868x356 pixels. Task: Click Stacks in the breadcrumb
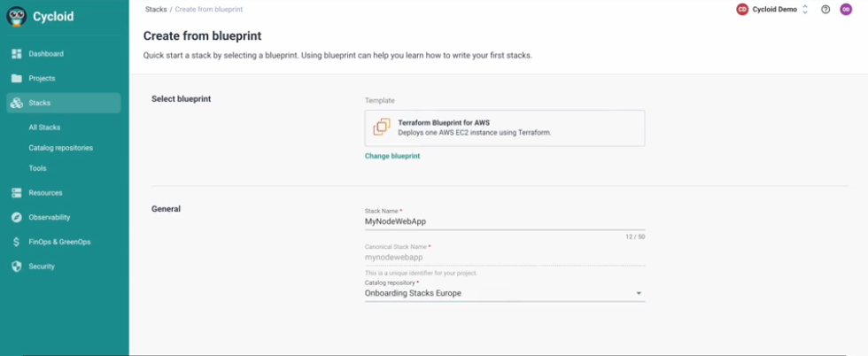point(156,9)
